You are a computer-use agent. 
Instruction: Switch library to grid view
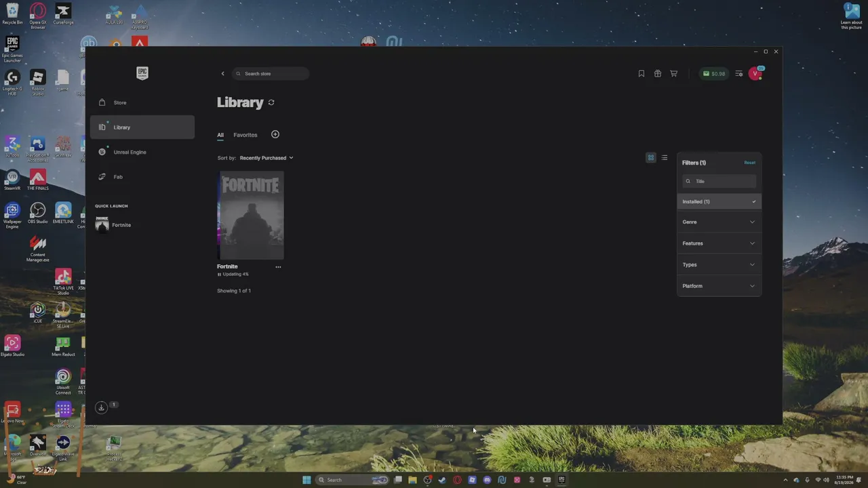click(651, 158)
